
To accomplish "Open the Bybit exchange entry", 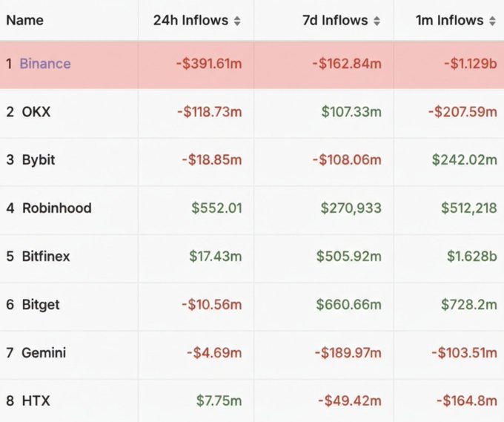I will 39,160.
